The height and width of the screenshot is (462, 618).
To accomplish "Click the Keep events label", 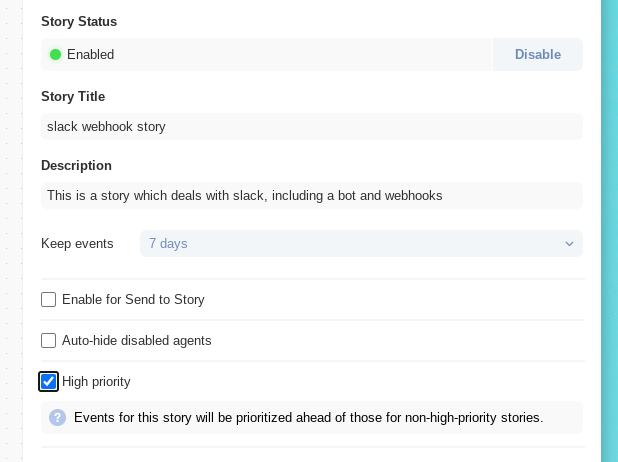I will pos(77,244).
